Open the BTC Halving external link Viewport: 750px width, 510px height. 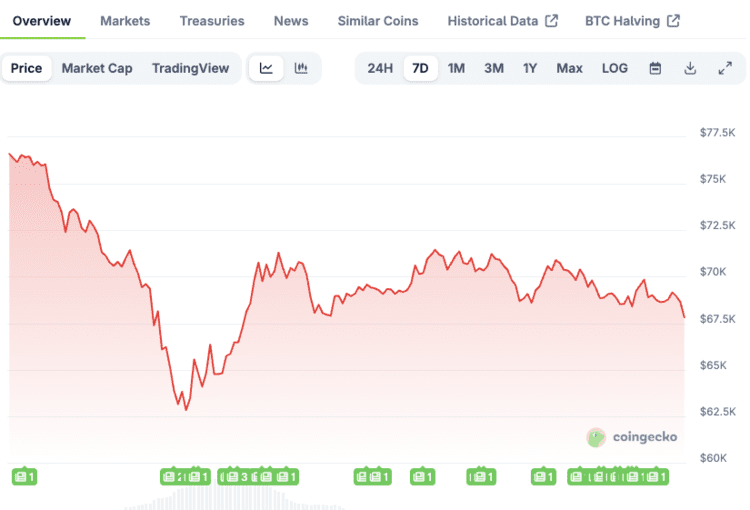[632, 20]
